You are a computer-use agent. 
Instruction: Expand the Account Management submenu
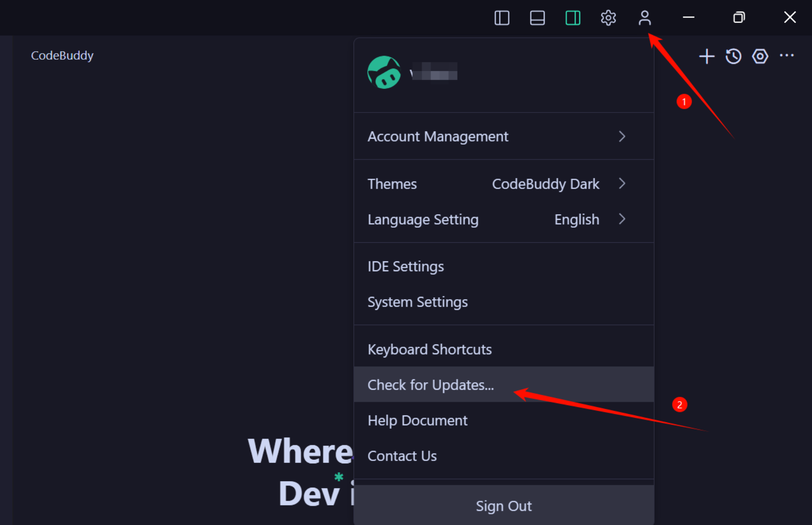point(622,136)
